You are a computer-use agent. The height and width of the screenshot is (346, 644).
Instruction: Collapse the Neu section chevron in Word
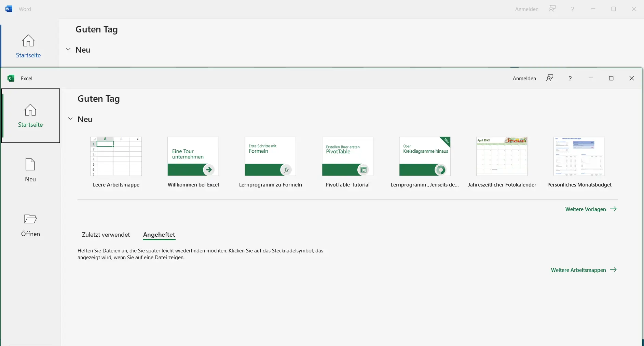(x=68, y=50)
